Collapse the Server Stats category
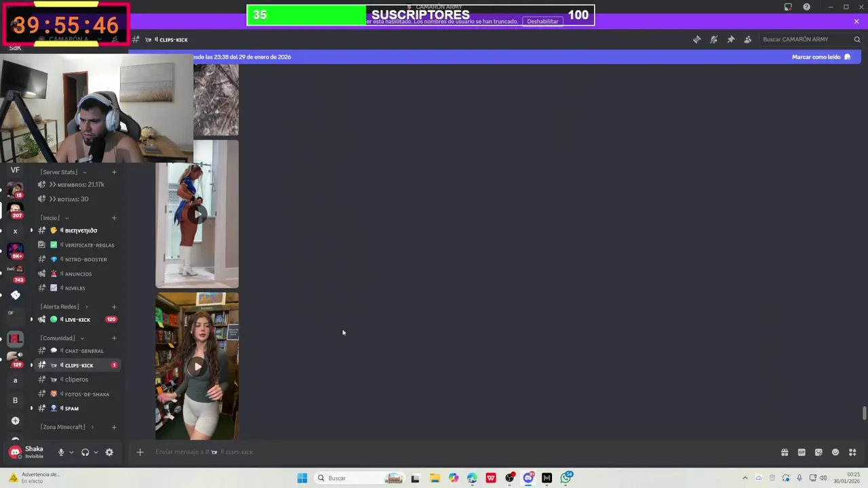 click(63, 172)
